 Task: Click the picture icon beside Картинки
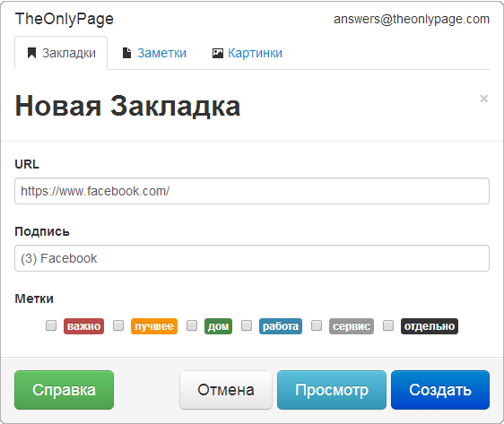click(218, 53)
